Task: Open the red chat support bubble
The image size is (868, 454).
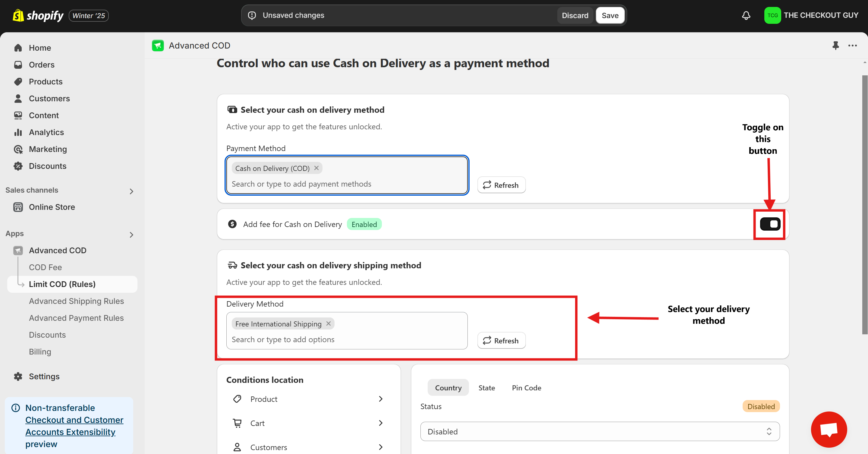Action: (829, 429)
